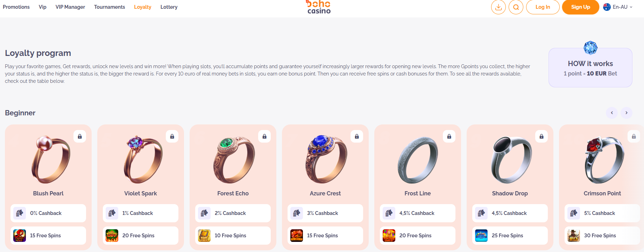The height and width of the screenshot is (252, 644).
Task: Click the Boho Casino logo
Action: [x=318, y=7]
